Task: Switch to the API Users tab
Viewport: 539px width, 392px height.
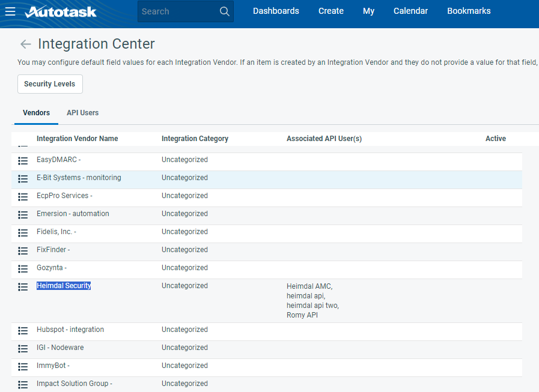Action: [x=82, y=113]
